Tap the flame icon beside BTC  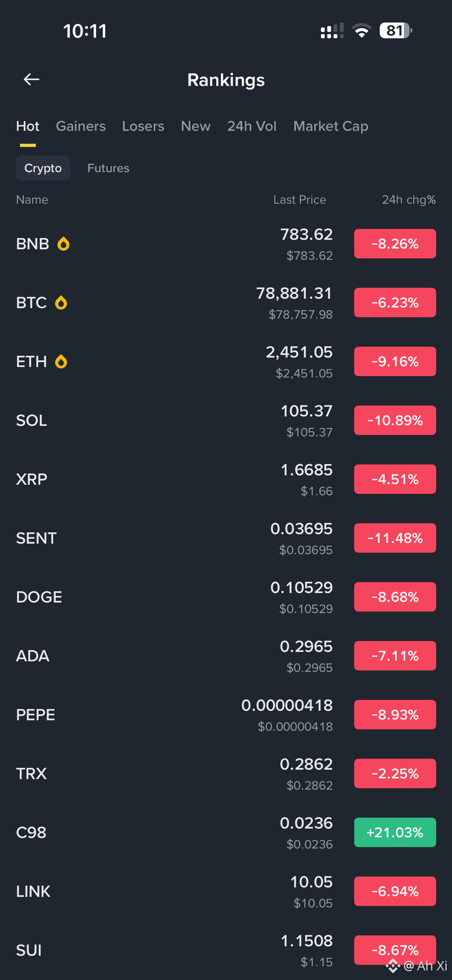pyautogui.click(x=61, y=302)
